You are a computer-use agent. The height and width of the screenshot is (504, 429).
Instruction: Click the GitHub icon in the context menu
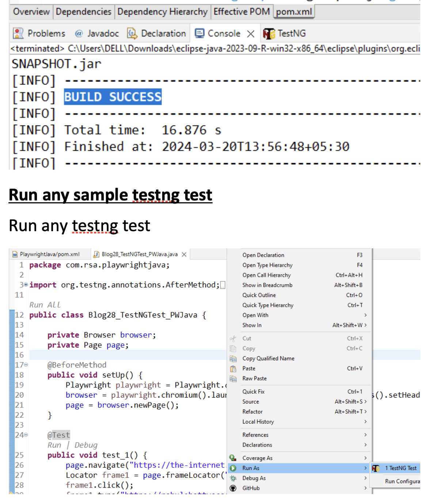coord(233,488)
